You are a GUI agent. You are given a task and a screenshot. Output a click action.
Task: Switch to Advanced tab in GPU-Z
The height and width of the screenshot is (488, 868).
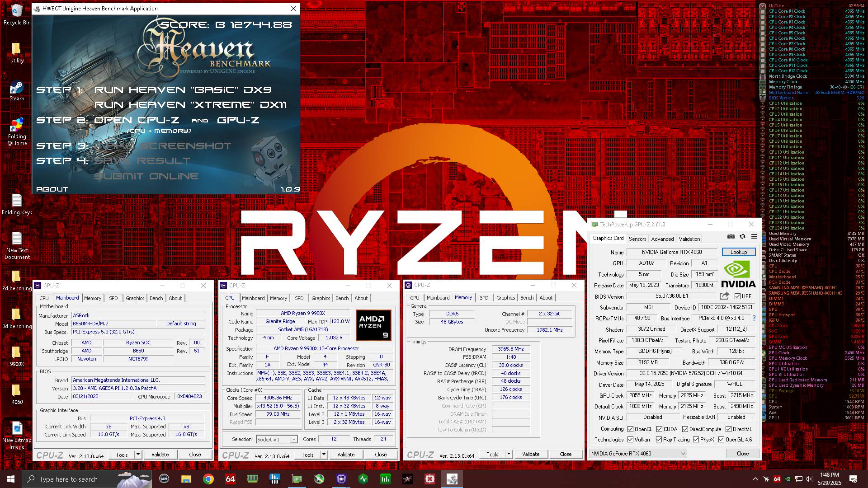(662, 239)
